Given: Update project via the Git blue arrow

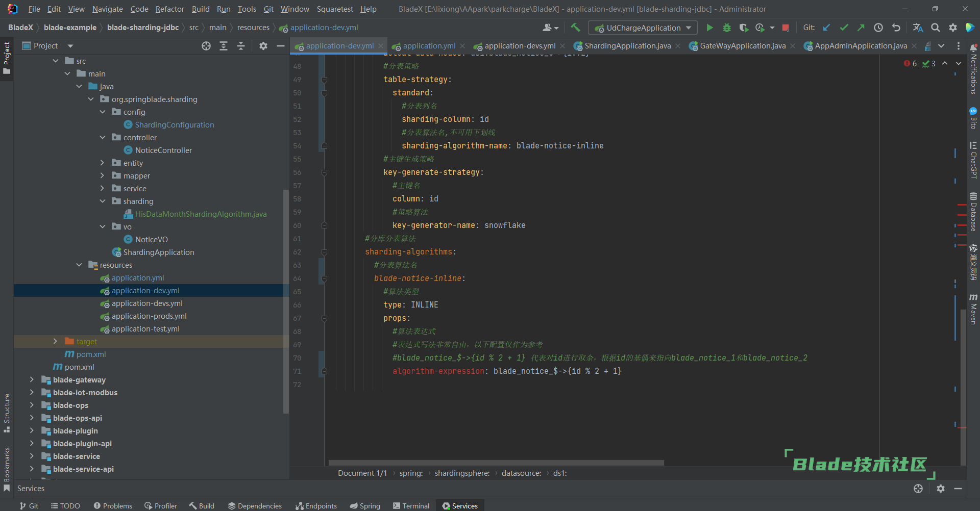Looking at the screenshot, I should (x=826, y=28).
